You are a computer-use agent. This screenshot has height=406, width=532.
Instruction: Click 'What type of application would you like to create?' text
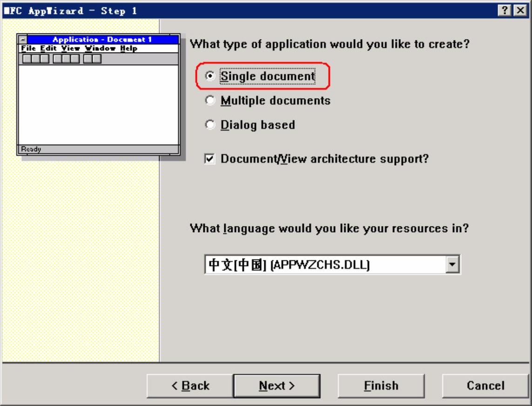click(330, 44)
